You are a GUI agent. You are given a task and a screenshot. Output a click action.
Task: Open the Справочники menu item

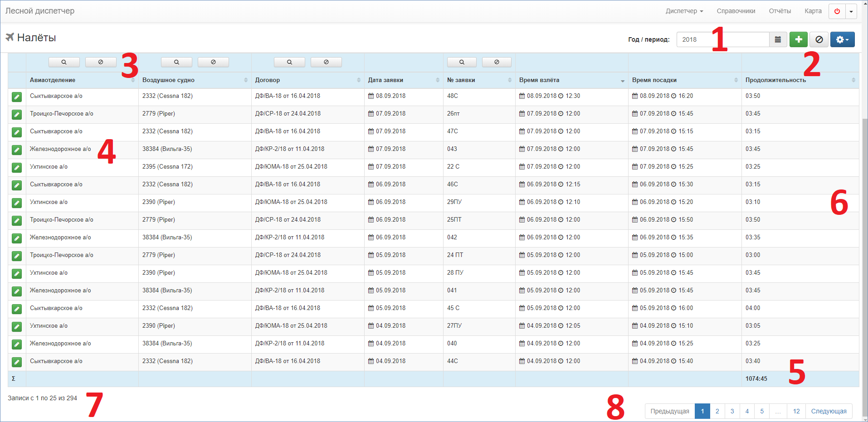click(x=736, y=11)
